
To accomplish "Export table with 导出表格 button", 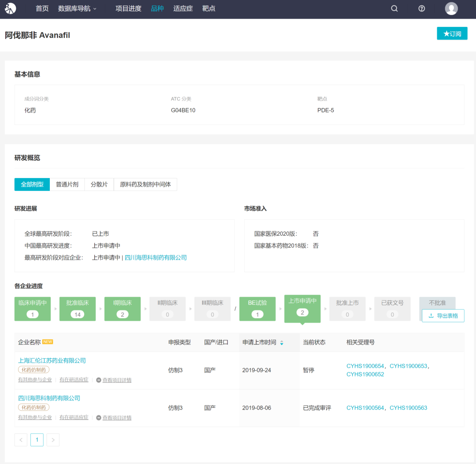I will click(443, 316).
